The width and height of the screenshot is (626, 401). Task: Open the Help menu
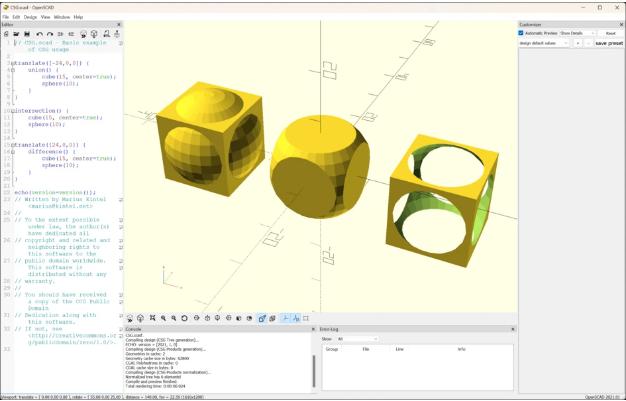click(x=78, y=17)
